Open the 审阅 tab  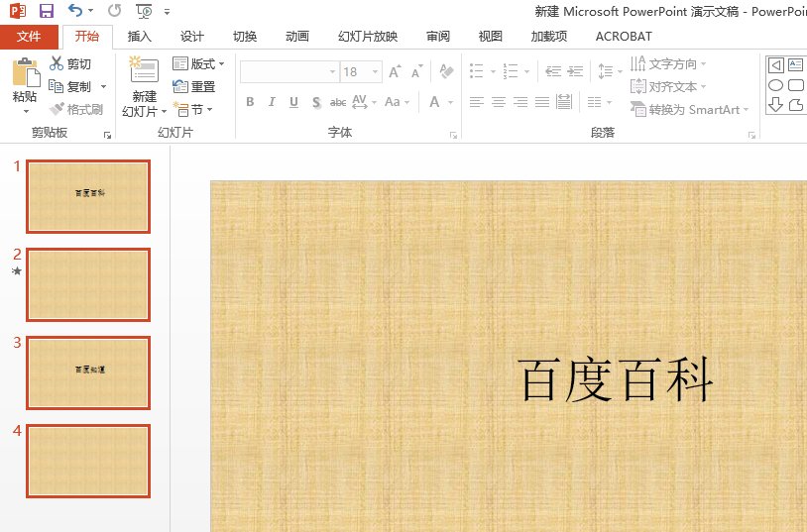438,37
